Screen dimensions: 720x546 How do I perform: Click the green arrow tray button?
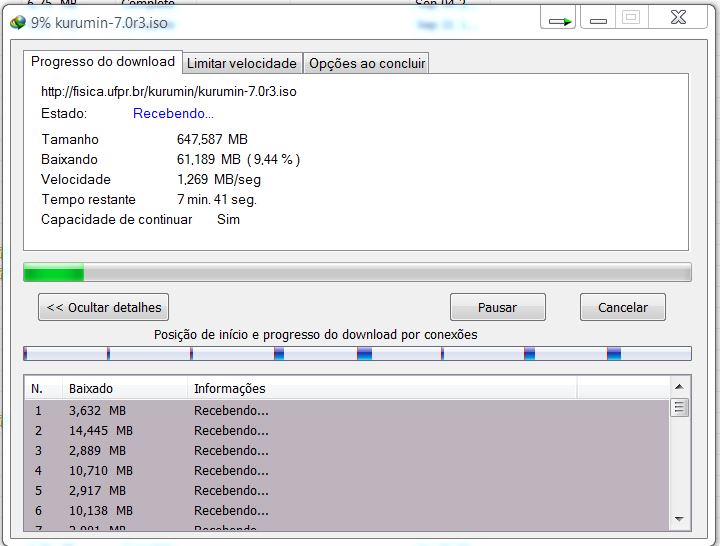point(558,19)
